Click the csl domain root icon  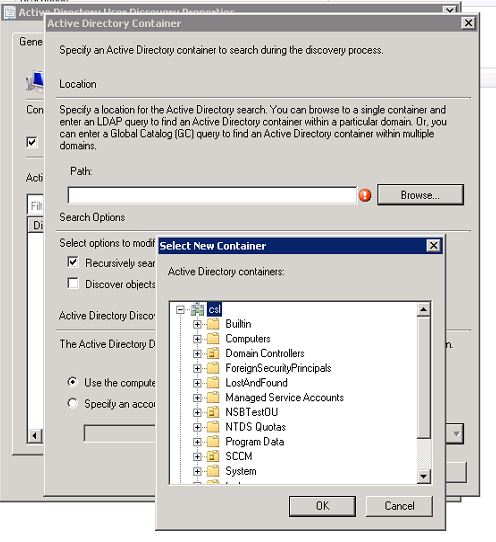pos(198,309)
